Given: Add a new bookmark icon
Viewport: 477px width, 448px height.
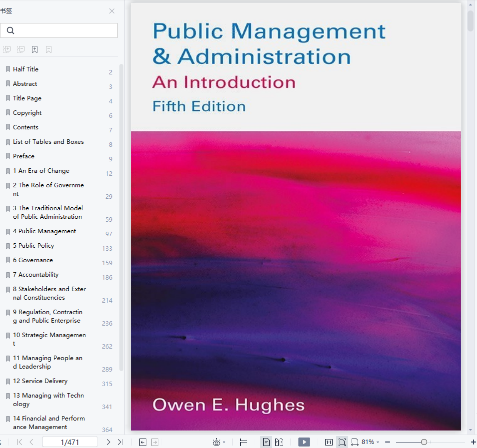Looking at the screenshot, I should (x=34, y=49).
